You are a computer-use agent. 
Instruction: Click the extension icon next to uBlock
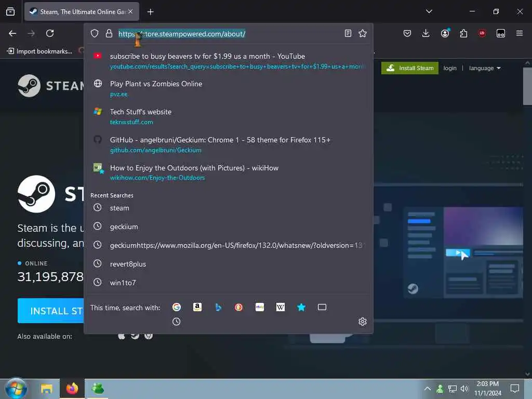[x=501, y=33]
